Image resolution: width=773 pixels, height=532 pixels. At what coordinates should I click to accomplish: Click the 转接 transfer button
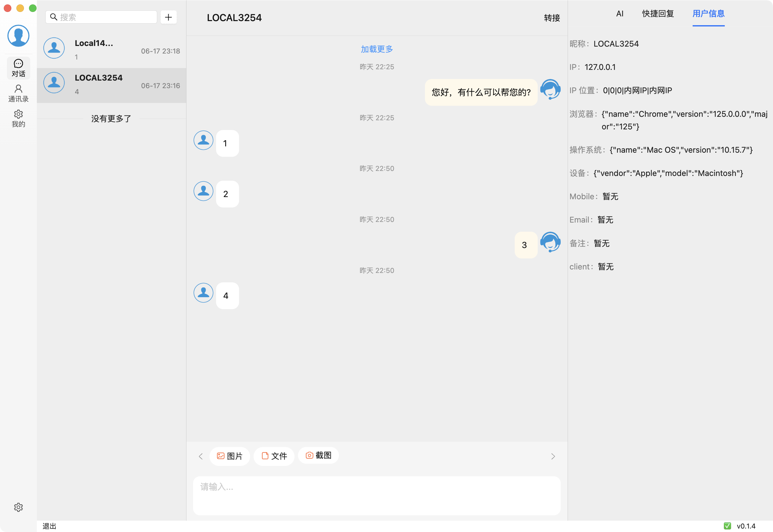pos(552,18)
